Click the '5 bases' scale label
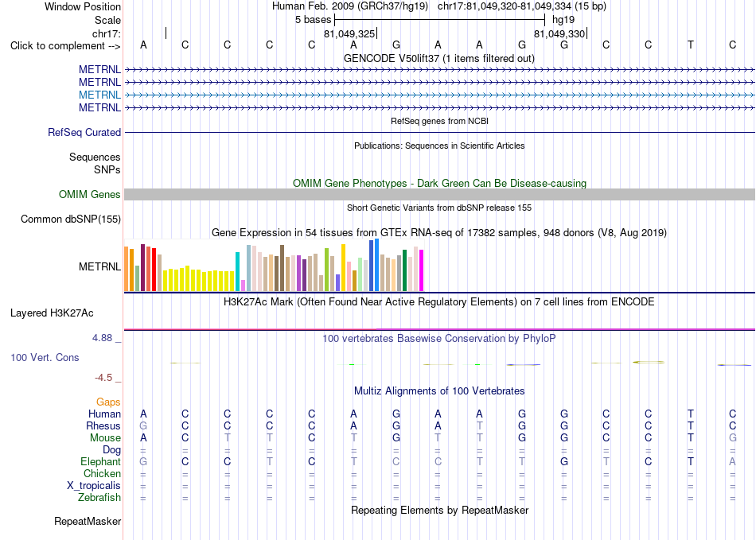Screen dimensions: 756x540 (x=313, y=20)
